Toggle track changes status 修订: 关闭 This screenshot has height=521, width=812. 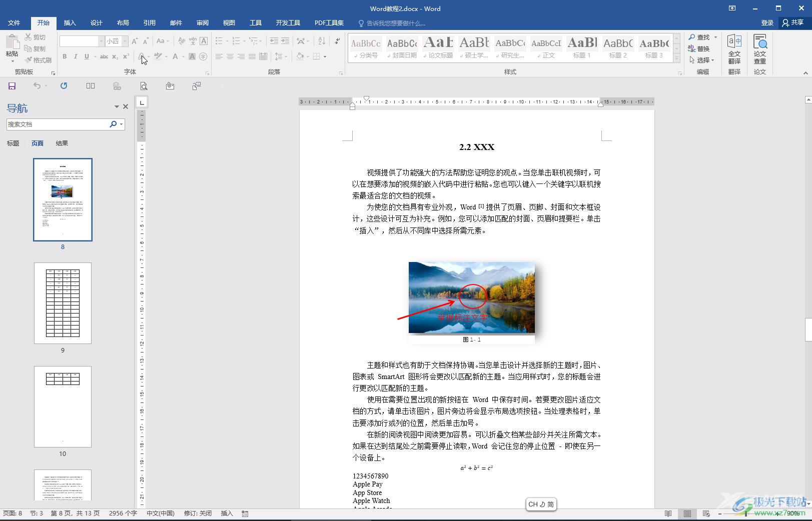198,513
